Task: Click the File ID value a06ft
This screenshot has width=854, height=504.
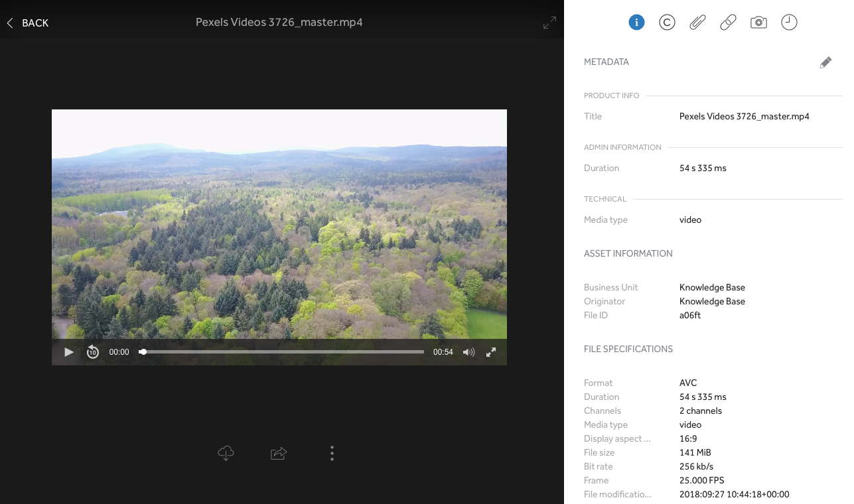Action: pyautogui.click(x=690, y=315)
